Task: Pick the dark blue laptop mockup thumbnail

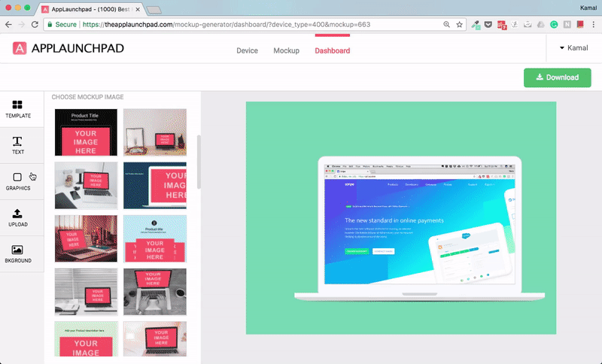Action: pyautogui.click(x=154, y=185)
